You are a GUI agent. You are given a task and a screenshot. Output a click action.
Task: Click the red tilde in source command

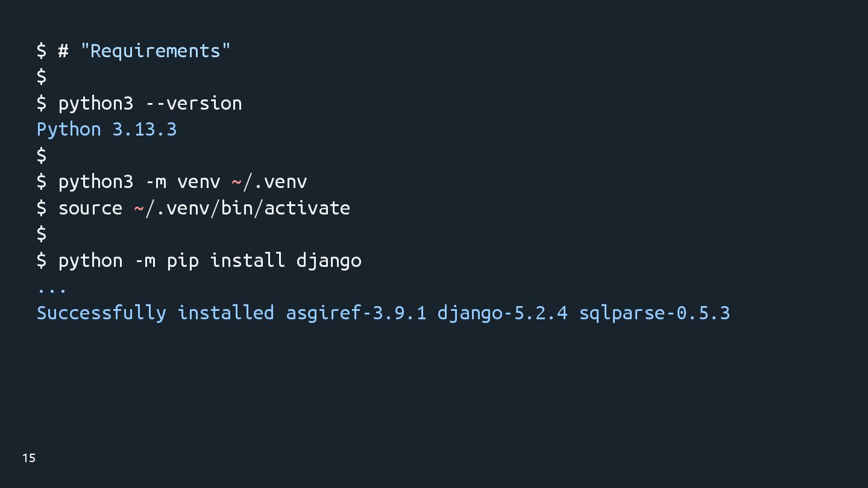[x=139, y=208]
